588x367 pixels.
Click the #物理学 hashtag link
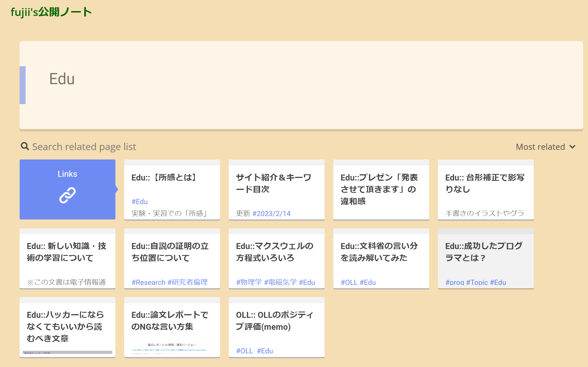pyautogui.click(x=249, y=282)
